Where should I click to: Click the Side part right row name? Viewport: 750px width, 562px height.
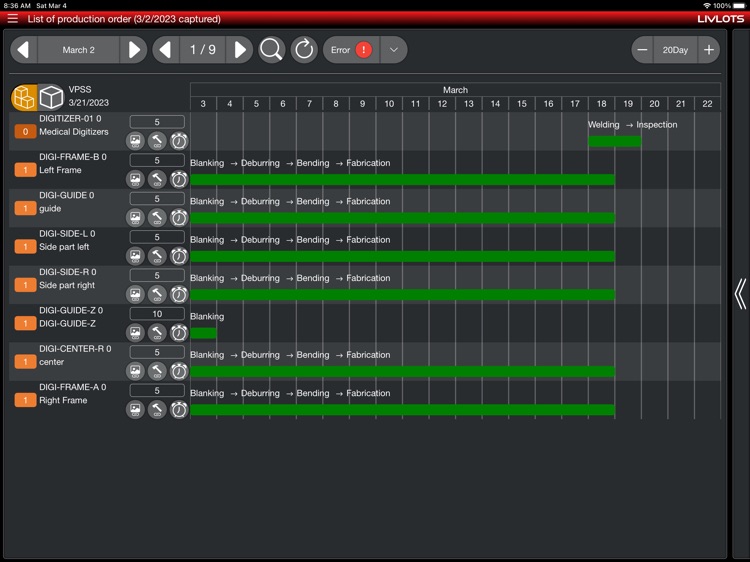click(x=67, y=285)
